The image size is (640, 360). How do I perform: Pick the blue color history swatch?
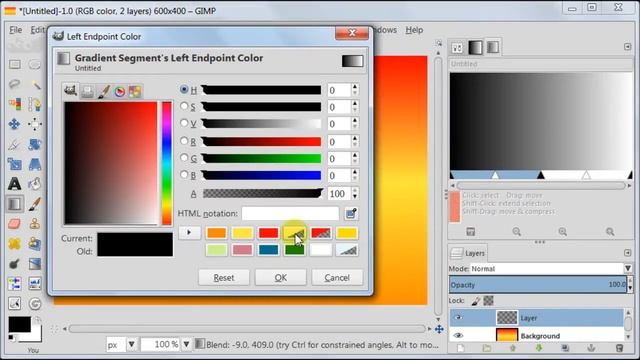[x=268, y=250]
